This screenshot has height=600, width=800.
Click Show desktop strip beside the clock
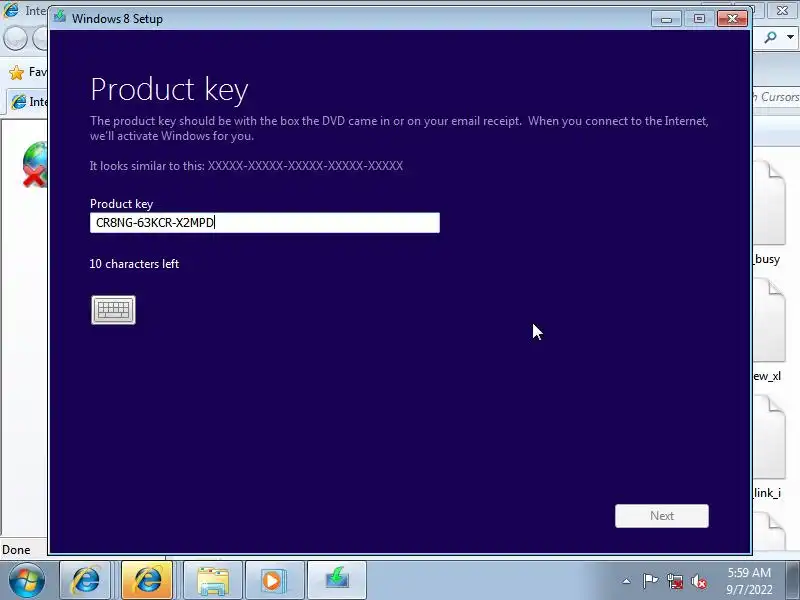(792, 581)
